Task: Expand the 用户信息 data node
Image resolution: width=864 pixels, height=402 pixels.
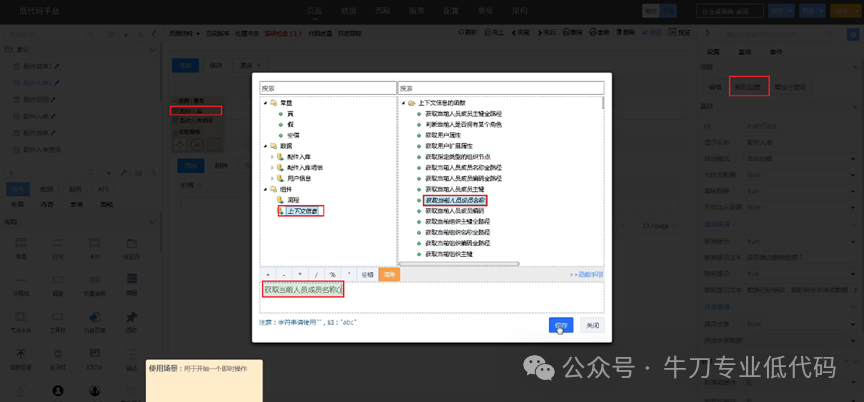Action: (272, 178)
